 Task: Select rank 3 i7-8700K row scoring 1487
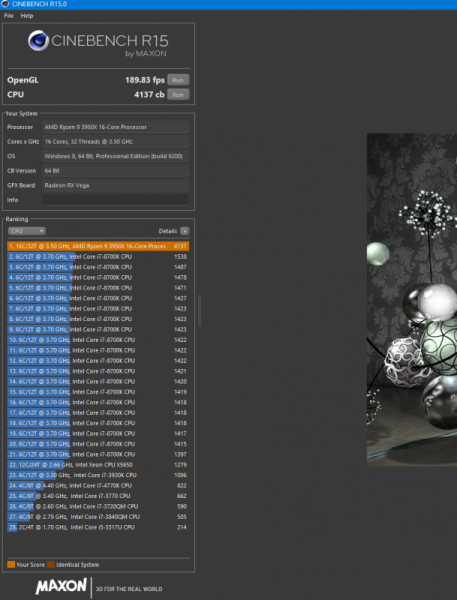pos(98,267)
